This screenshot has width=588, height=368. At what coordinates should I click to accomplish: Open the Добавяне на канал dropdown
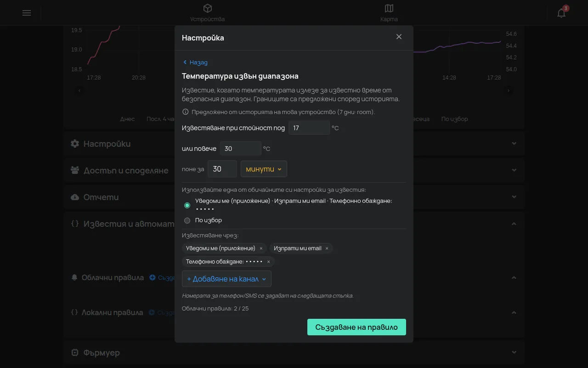point(226,279)
